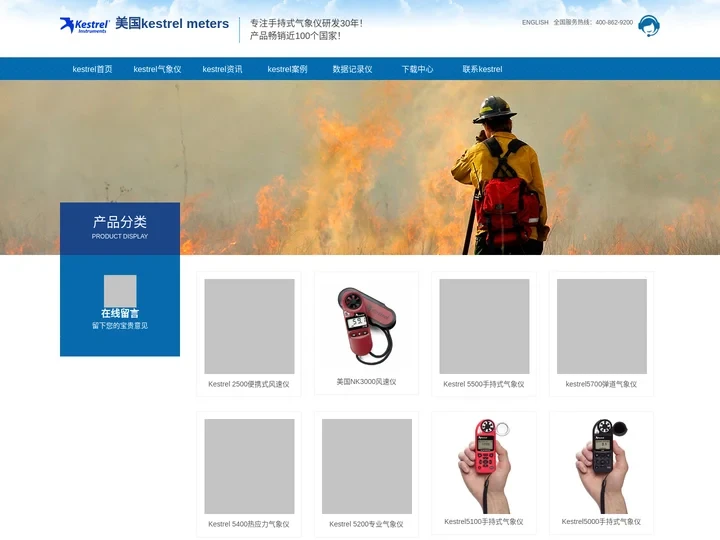Open 数据记录仪 navigation item
Image resolution: width=720 pixels, height=540 pixels.
click(x=352, y=69)
